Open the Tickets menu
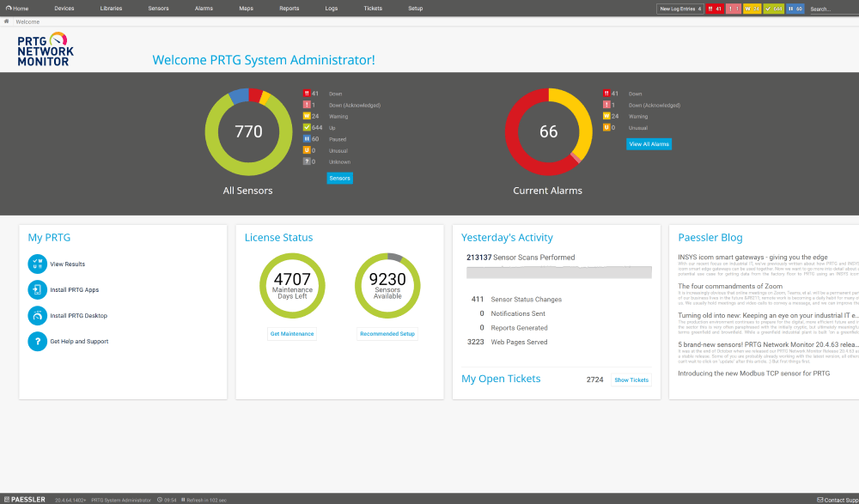This screenshot has height=504, width=859. click(x=373, y=9)
